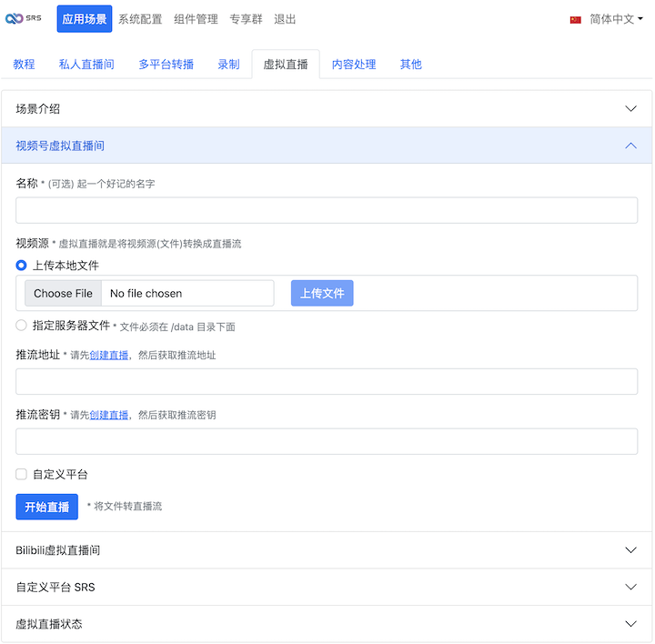655x644 pixels.
Task: Open 系统配置 in the top menu
Action: click(x=140, y=19)
